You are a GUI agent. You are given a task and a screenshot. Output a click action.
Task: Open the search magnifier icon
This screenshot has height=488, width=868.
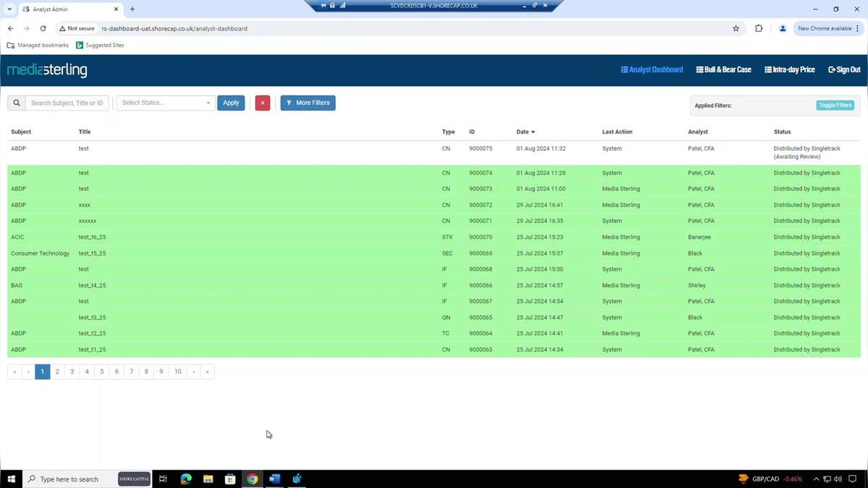tap(17, 102)
